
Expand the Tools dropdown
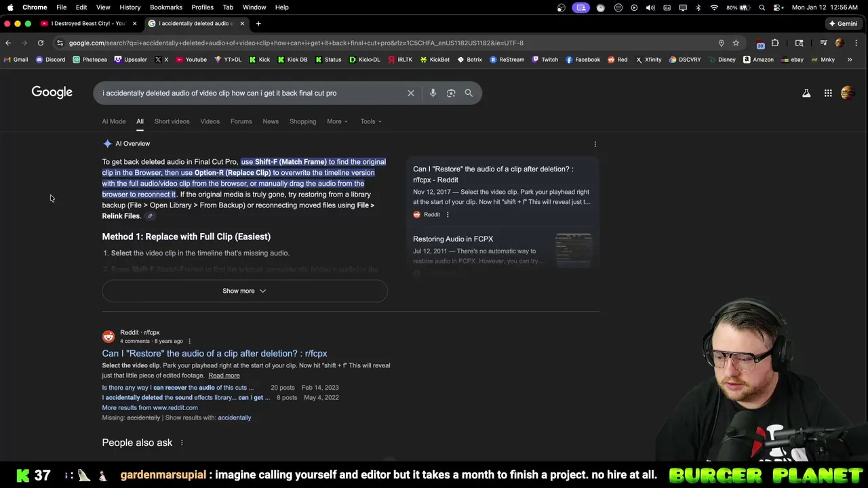[371, 121]
